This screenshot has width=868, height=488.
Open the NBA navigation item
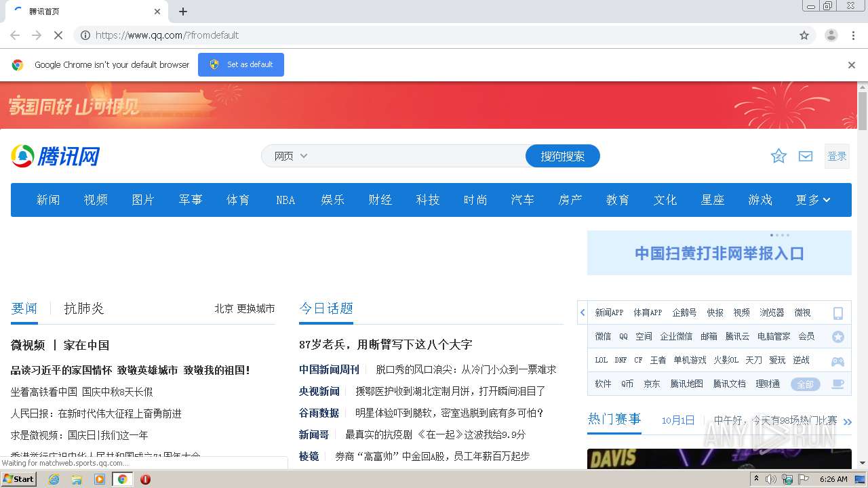coord(285,200)
